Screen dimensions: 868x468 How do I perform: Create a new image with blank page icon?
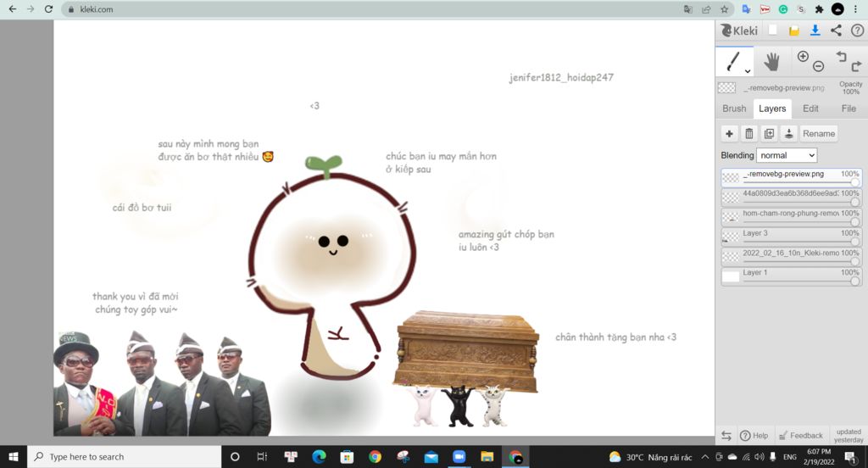pos(773,31)
